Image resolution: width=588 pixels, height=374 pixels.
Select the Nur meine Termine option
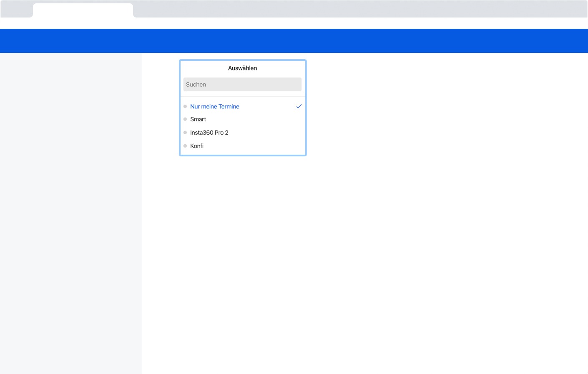[214, 107]
